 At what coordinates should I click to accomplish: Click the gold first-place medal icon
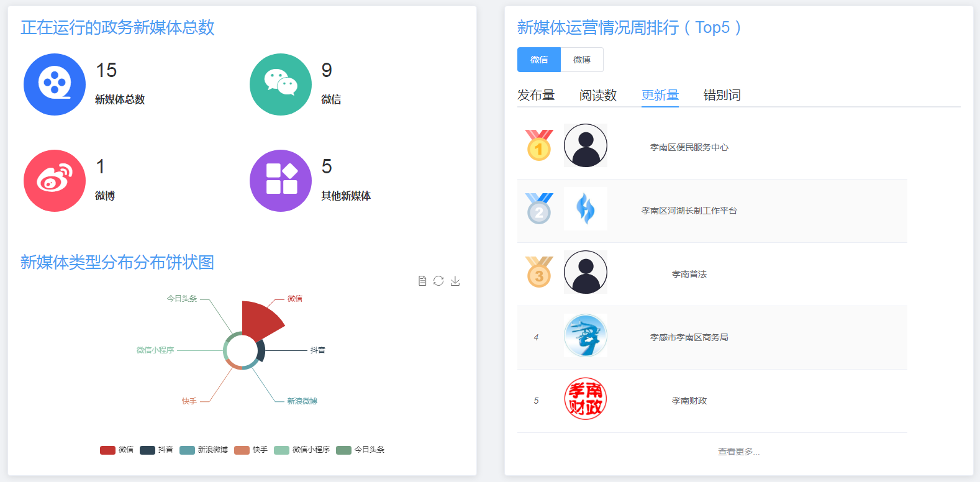coord(539,145)
